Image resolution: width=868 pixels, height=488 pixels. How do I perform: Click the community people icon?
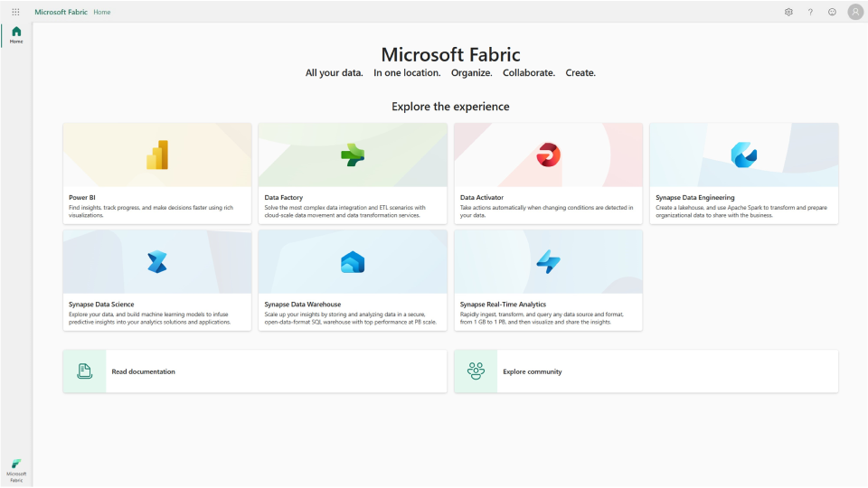click(x=476, y=371)
